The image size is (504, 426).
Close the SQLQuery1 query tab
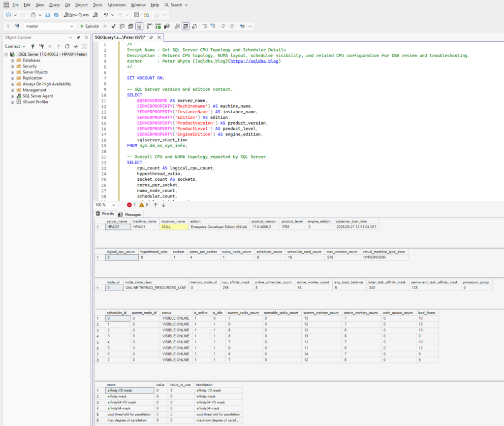tap(159, 37)
